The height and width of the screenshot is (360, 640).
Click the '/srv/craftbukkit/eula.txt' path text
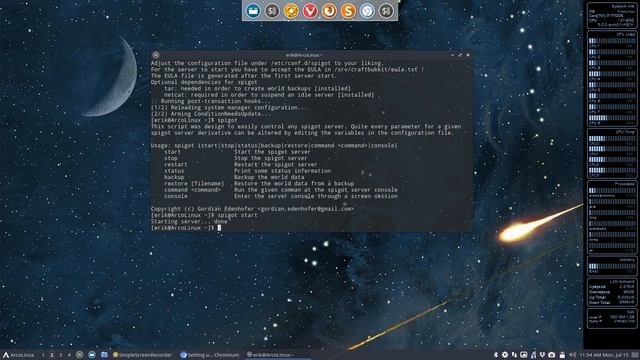coord(376,70)
